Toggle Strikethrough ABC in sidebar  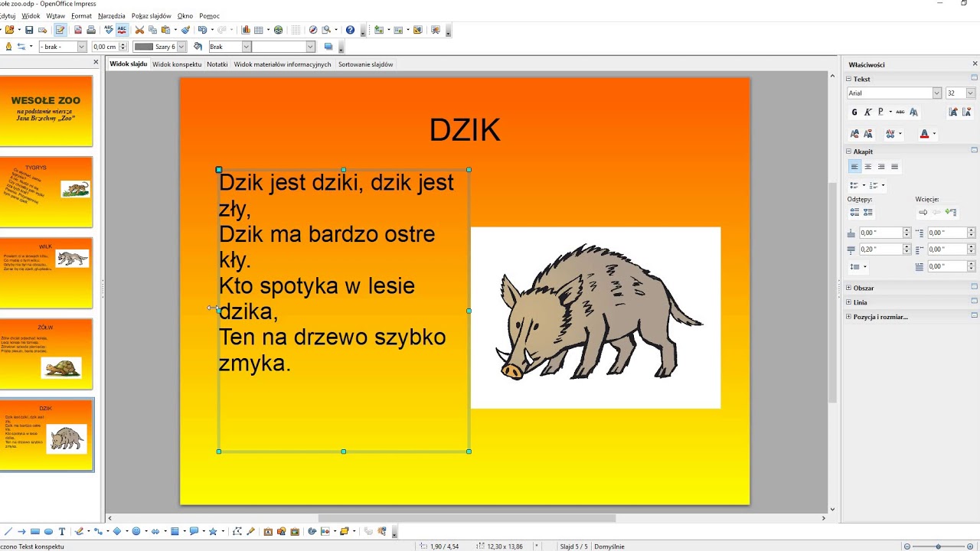click(x=900, y=112)
